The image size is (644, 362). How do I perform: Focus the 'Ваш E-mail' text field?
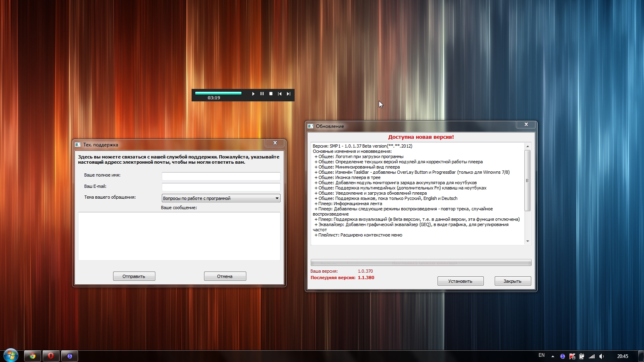[x=221, y=187]
